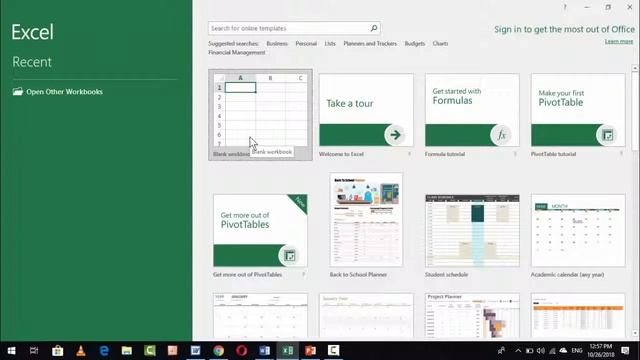This screenshot has height=360, width=640.
Task: Click the Personal suggested search
Action: 306,43
